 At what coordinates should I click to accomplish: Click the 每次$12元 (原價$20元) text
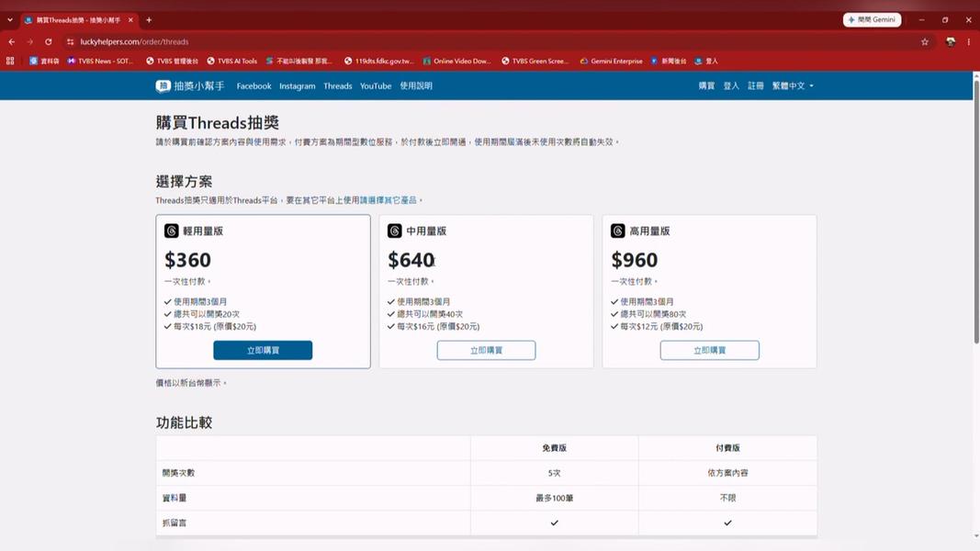(x=661, y=326)
